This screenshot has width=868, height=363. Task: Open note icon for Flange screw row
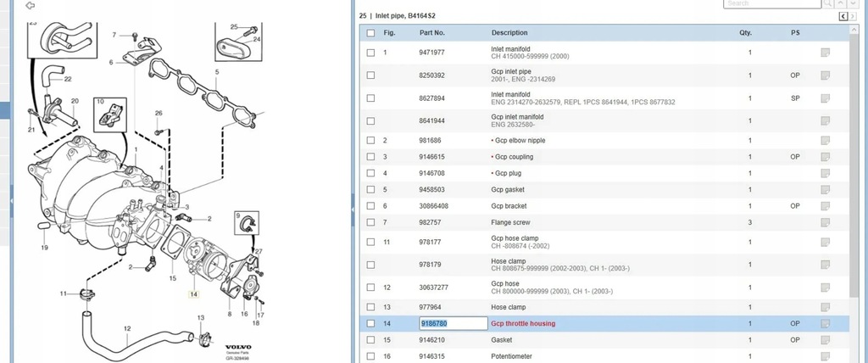(x=825, y=222)
